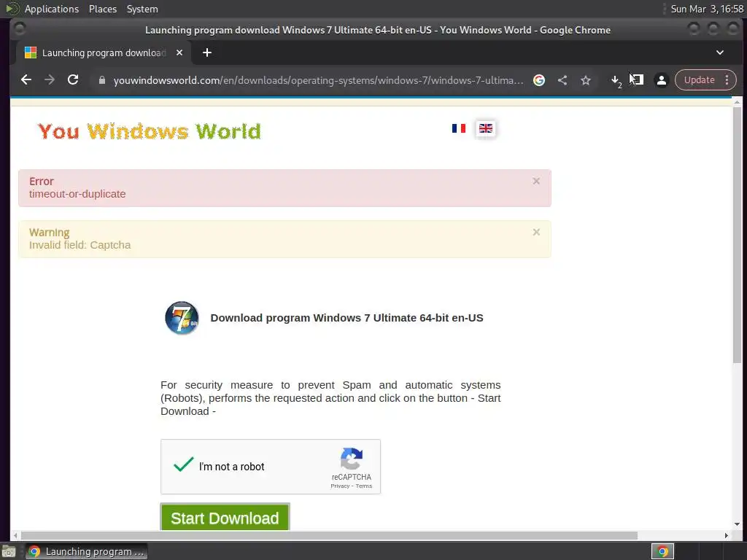Click the horizontal scrollbar thumb
This screenshot has height=560, width=747.
[x=329, y=536]
